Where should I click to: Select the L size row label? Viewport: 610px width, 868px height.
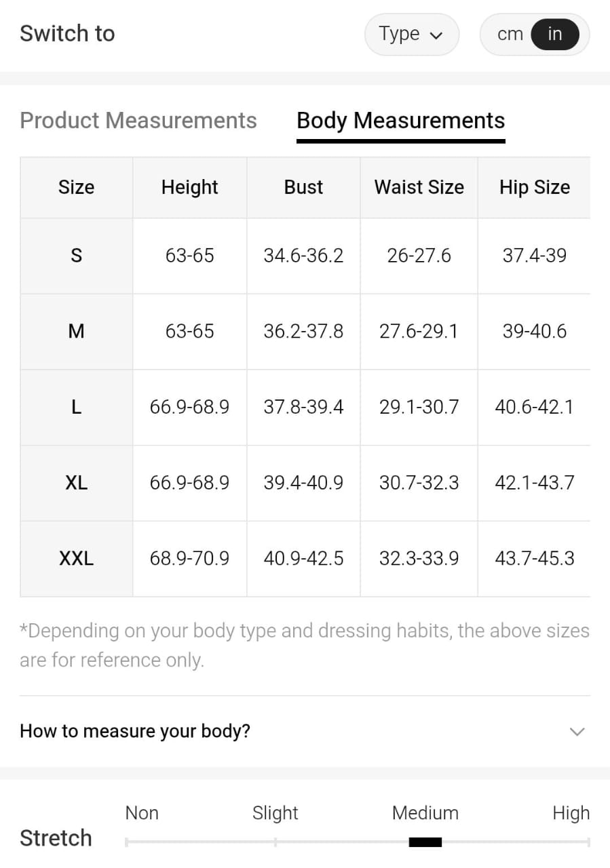(76, 407)
